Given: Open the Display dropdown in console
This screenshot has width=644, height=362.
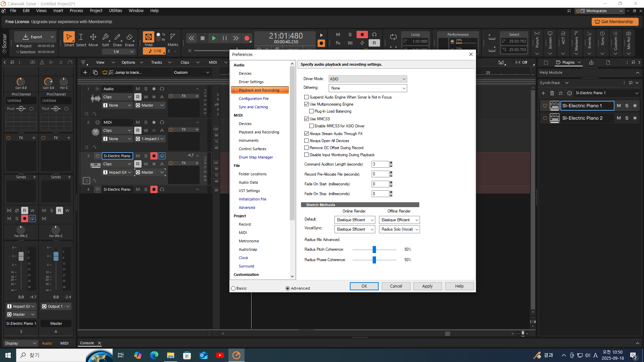Looking at the screenshot, I should pos(20,343).
